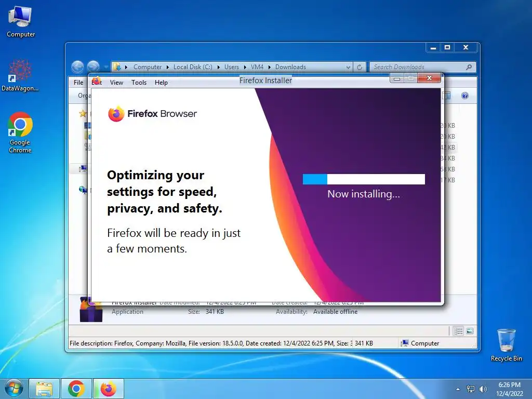Switch to large thumbnails view icon
Viewport: 532px width, 399px height.
[x=470, y=331]
